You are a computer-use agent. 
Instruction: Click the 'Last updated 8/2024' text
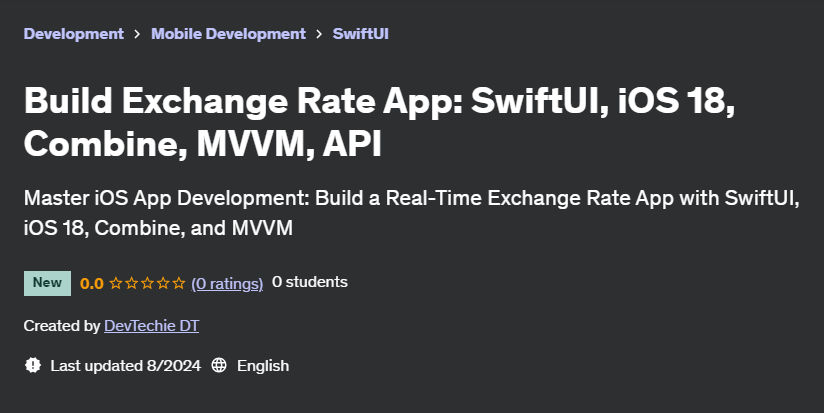tap(126, 366)
